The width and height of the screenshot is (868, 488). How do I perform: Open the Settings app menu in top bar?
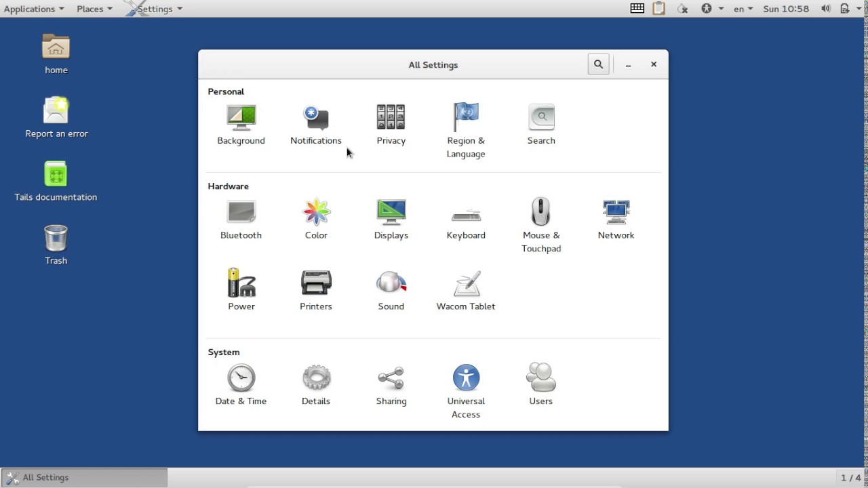[155, 9]
